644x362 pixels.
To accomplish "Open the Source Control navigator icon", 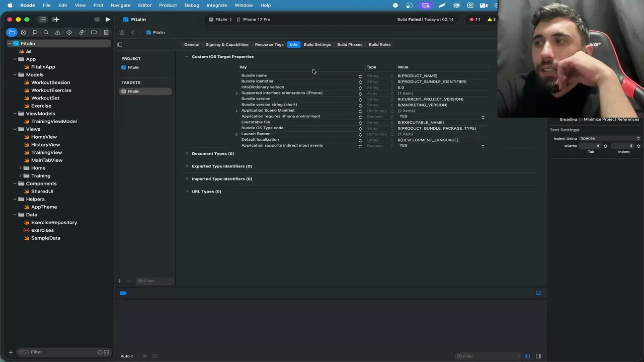I will 23,33.
